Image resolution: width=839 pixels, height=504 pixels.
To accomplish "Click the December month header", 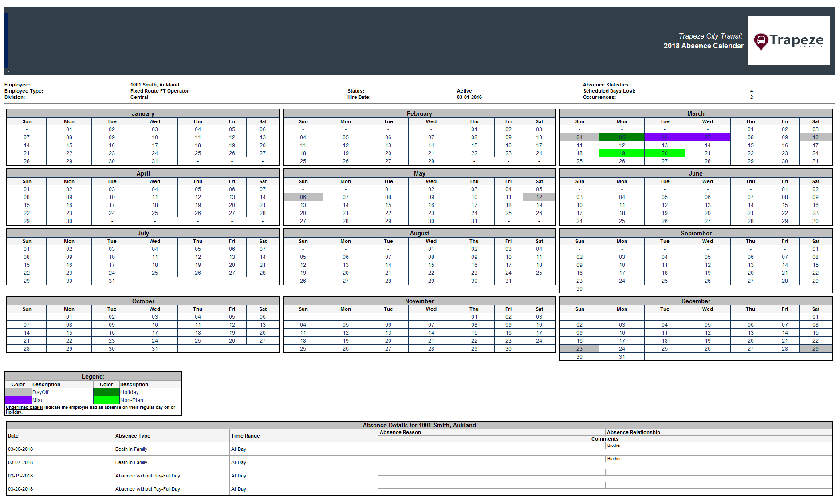I will coord(696,301).
